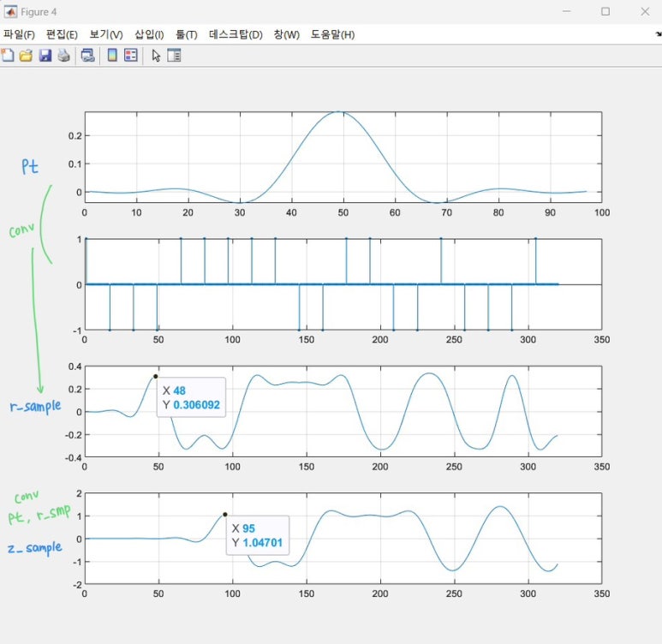Minimize the Figure 4 window
662x644 pixels.
[567, 11]
